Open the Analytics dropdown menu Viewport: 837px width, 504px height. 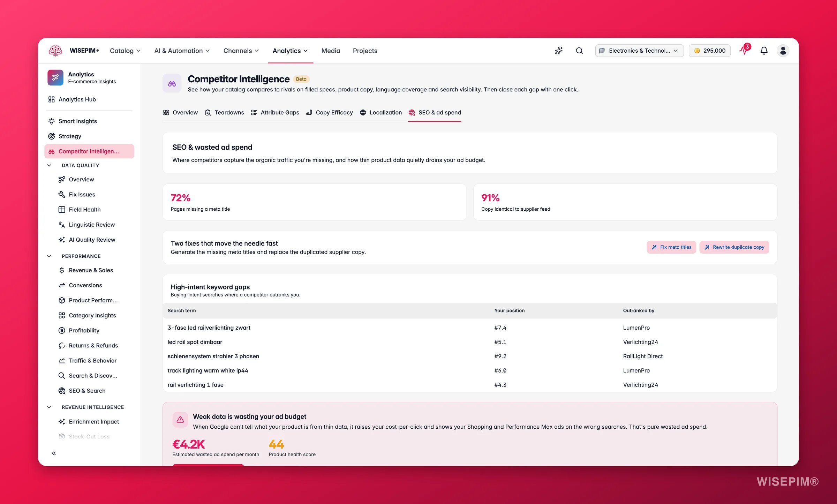(x=290, y=51)
